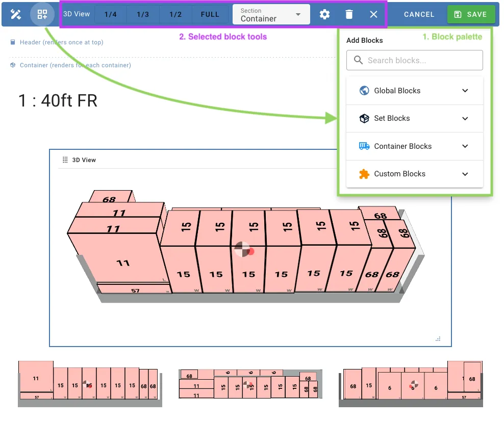Expand the Container Blocks group
Viewport: 504px width, 423px height.
pos(414,146)
